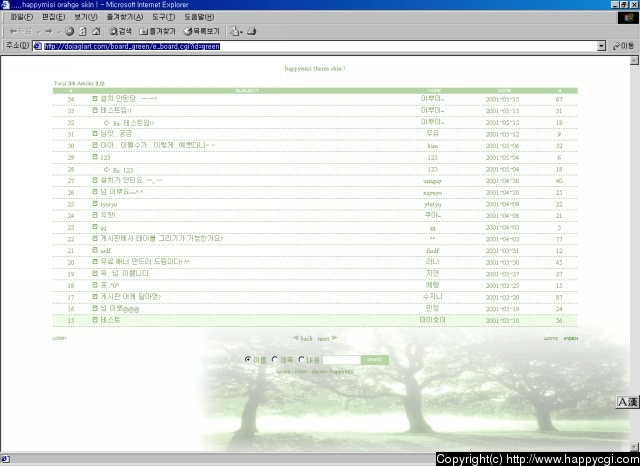The image size is (640, 466).
Task: Click the reply arrow icon on row 28
Action: [x=107, y=169]
